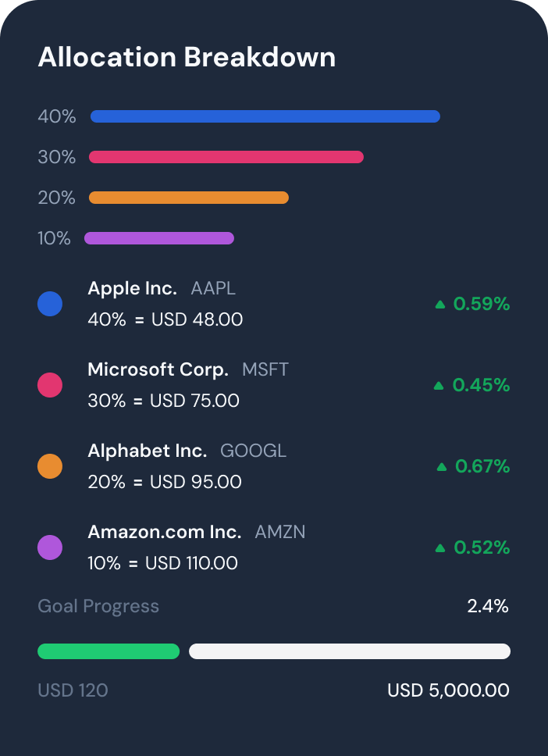Click the orange Alphabet Inc. color dot
Image resolution: width=548 pixels, height=756 pixels.
tap(50, 466)
